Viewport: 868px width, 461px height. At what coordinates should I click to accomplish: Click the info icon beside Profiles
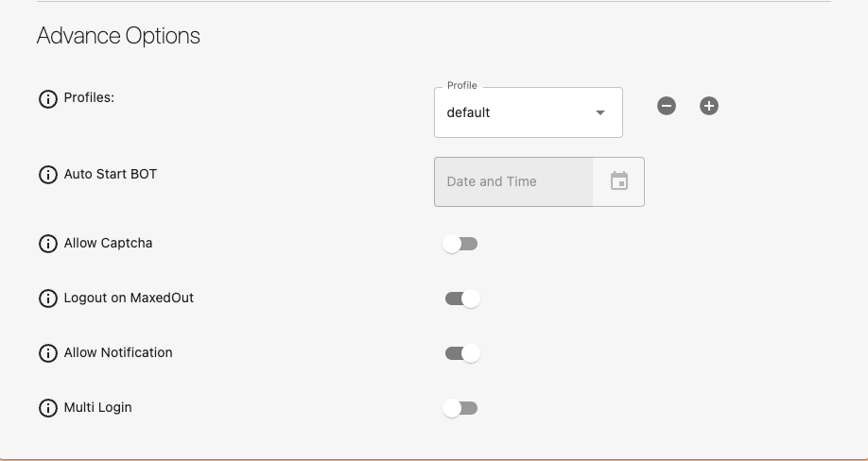(x=48, y=99)
